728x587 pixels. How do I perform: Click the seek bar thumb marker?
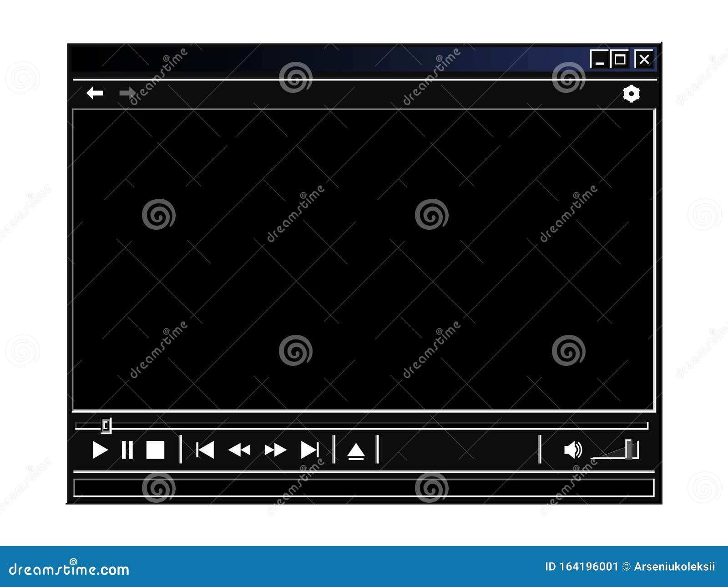(x=106, y=426)
